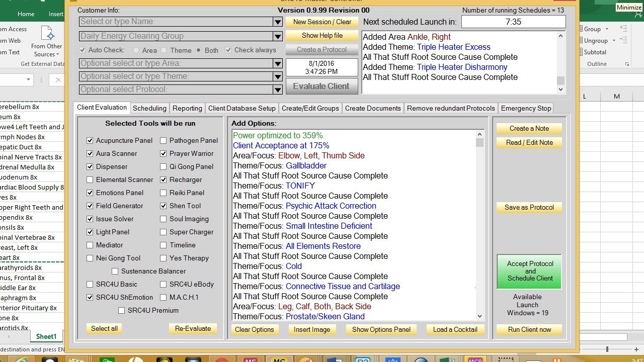
Task: Open the Emergency Stop tab
Action: (526, 108)
